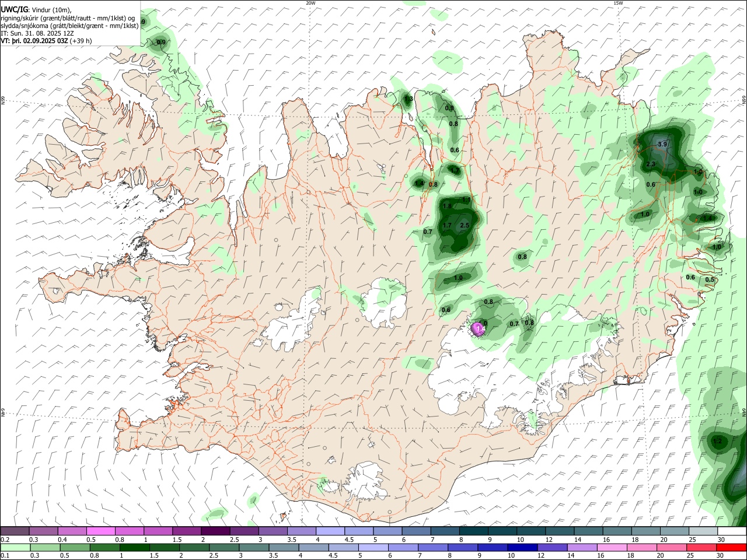Click the 1.2 value offshore southeast
This screenshot has height=560, width=747.
(717, 442)
